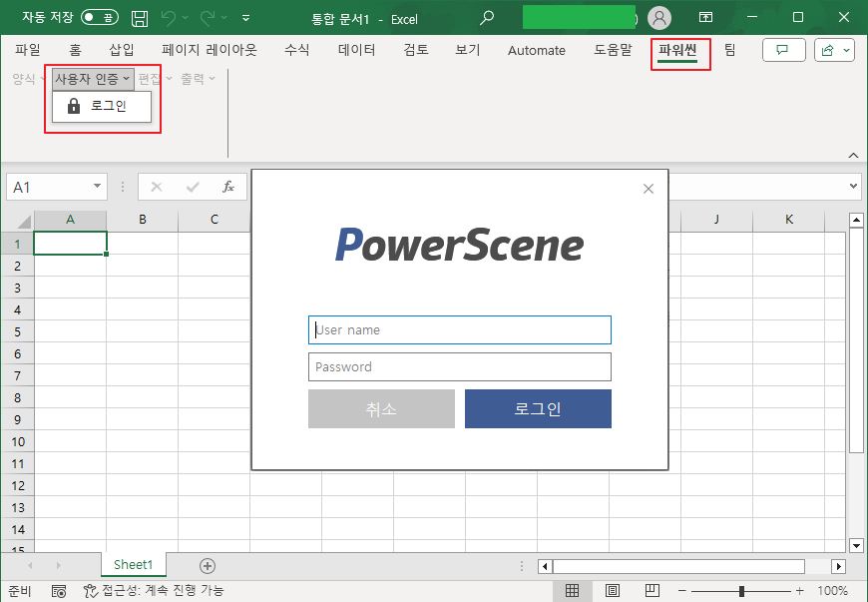Select row 7 header

pyautogui.click(x=17, y=375)
